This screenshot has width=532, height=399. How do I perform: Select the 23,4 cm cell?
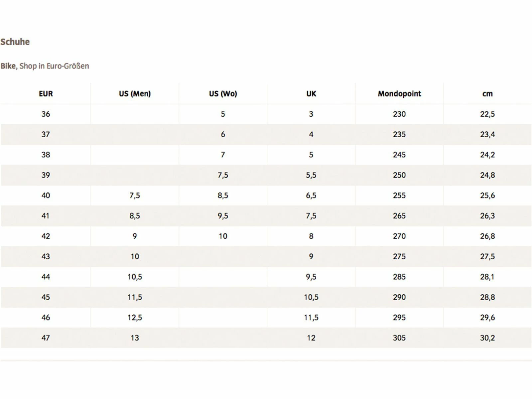tap(487, 134)
